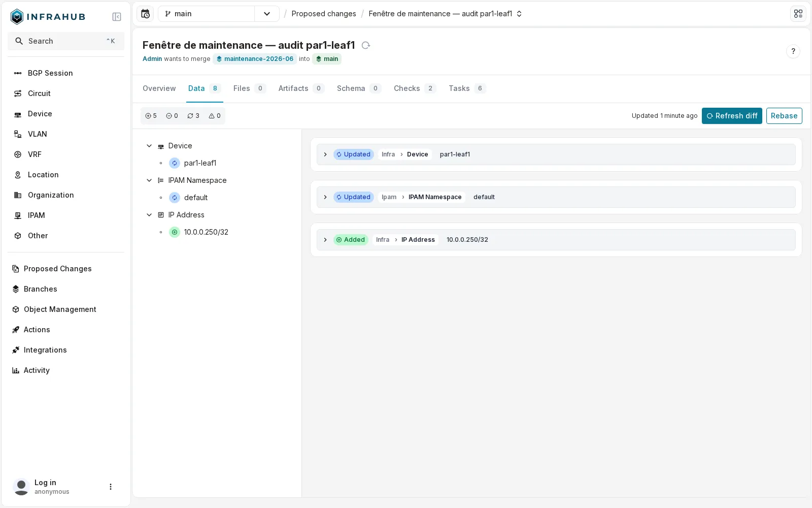Switch to the Checks tab
812x508 pixels.
click(415, 88)
